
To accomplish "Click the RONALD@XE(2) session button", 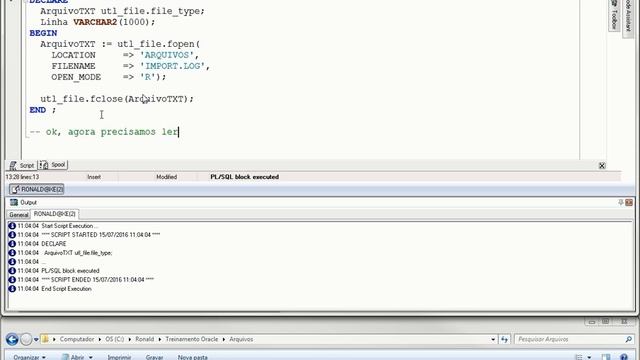I will coord(37,189).
